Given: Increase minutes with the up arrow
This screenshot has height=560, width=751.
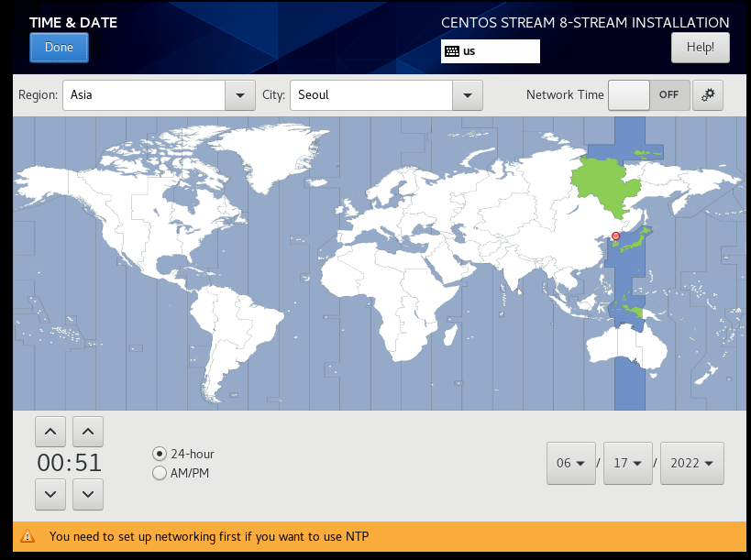Looking at the screenshot, I should [x=88, y=432].
